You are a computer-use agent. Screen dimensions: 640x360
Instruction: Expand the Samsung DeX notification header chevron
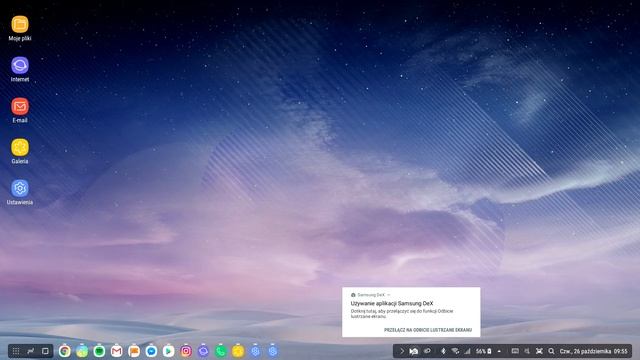pyautogui.click(x=389, y=295)
